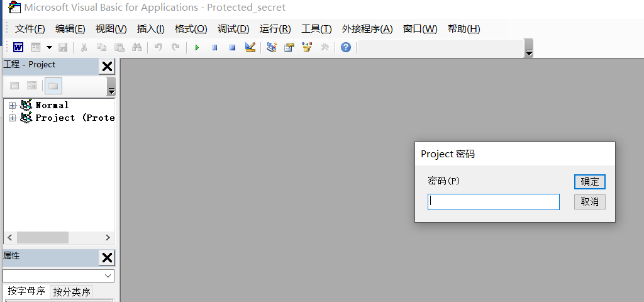The image size is (644, 302).
Task: Close the 工程 - Project panel
Action: tap(107, 66)
